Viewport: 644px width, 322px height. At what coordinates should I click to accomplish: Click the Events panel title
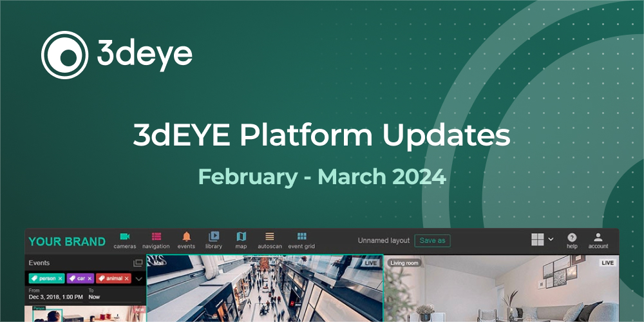coord(39,263)
